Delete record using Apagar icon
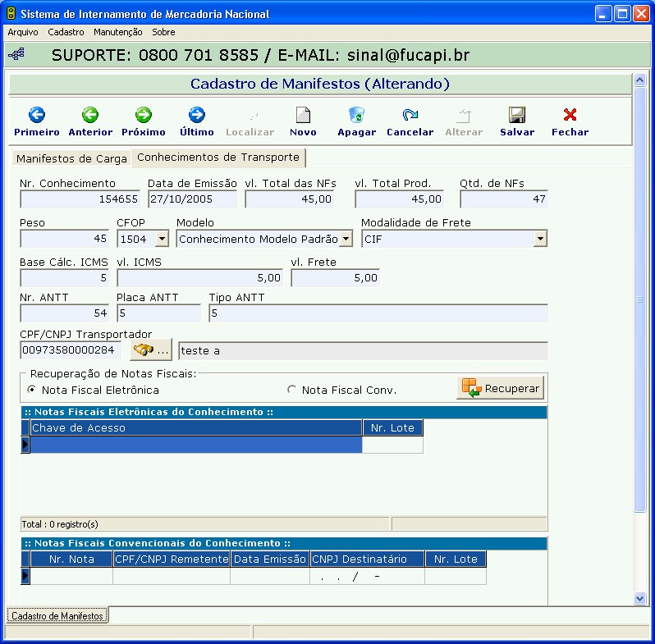Image resolution: width=655 pixels, height=644 pixels. [356, 116]
